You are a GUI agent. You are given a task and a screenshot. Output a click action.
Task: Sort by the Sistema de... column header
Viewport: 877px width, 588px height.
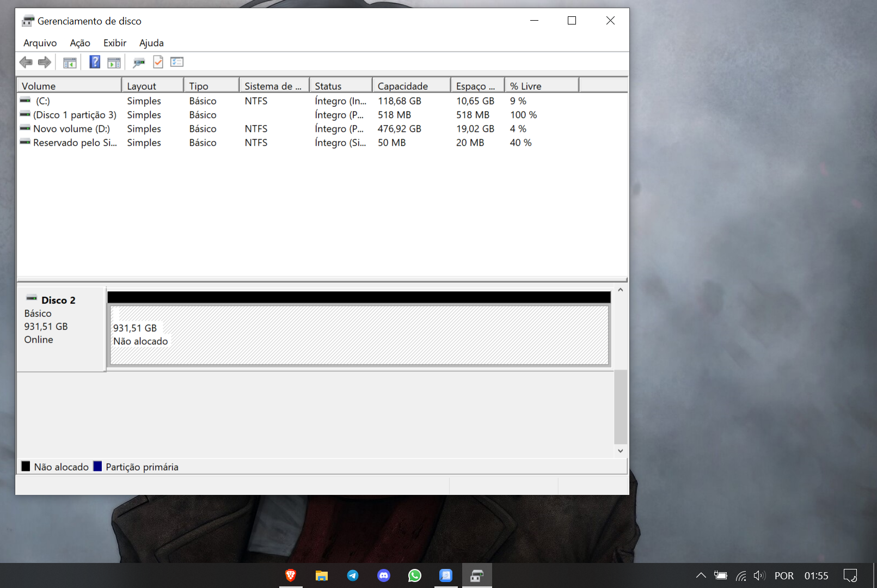[274, 86]
